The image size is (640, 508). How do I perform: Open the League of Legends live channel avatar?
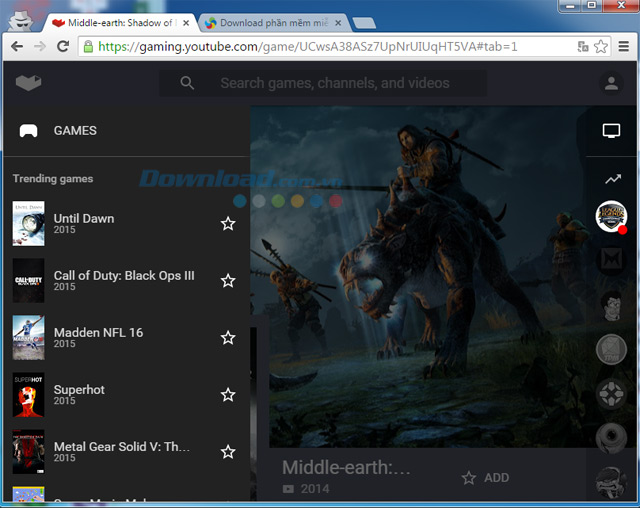point(611,216)
